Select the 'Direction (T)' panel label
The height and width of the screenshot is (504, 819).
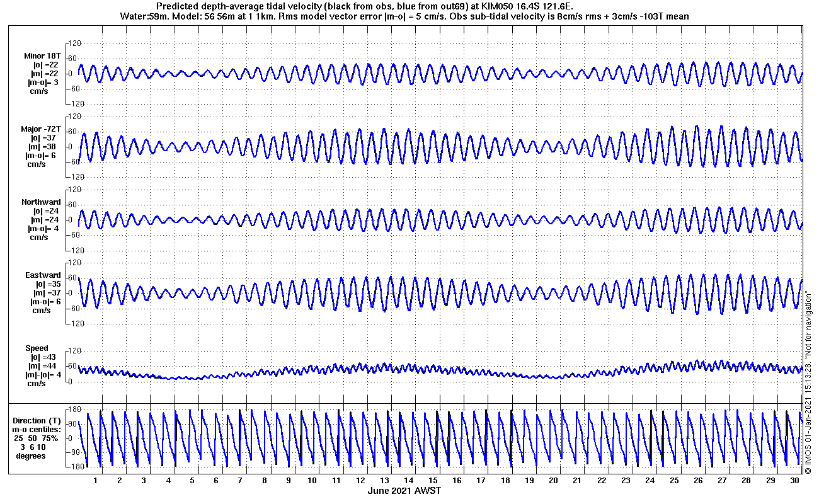38,421
